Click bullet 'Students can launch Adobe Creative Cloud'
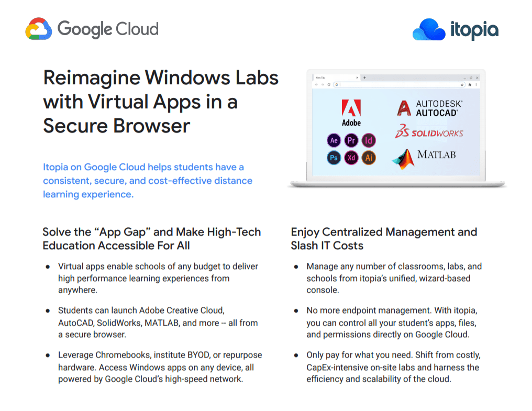This screenshot has height=411, width=532. tap(158, 323)
